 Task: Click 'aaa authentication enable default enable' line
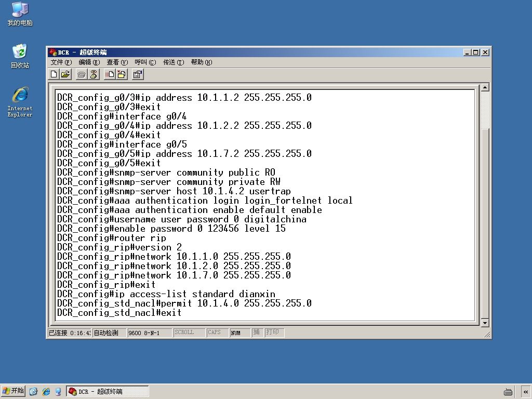[x=189, y=210]
